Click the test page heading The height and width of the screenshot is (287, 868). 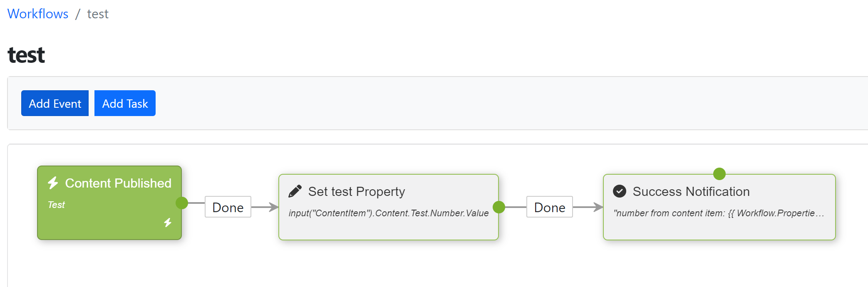point(26,54)
